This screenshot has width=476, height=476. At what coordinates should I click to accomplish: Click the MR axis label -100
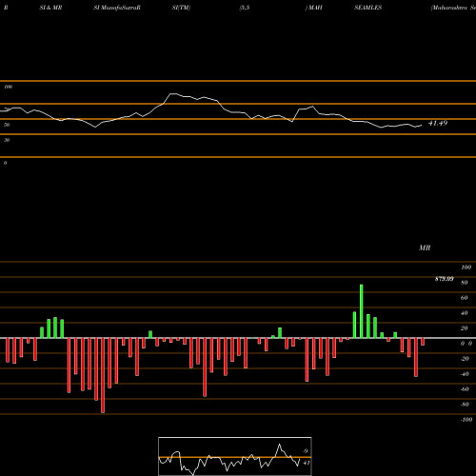click(x=466, y=420)
